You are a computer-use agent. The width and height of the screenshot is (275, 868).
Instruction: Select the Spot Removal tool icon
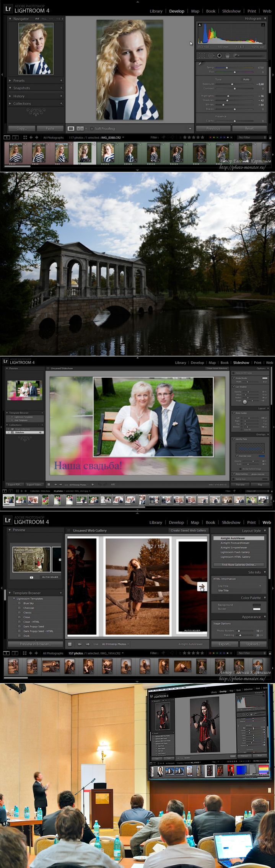[x=211, y=55]
